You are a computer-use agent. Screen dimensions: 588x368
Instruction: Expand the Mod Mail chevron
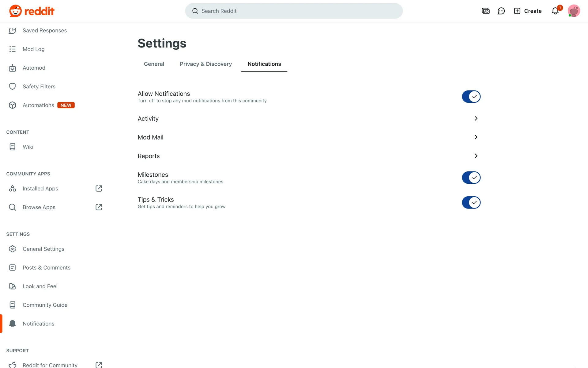476,137
